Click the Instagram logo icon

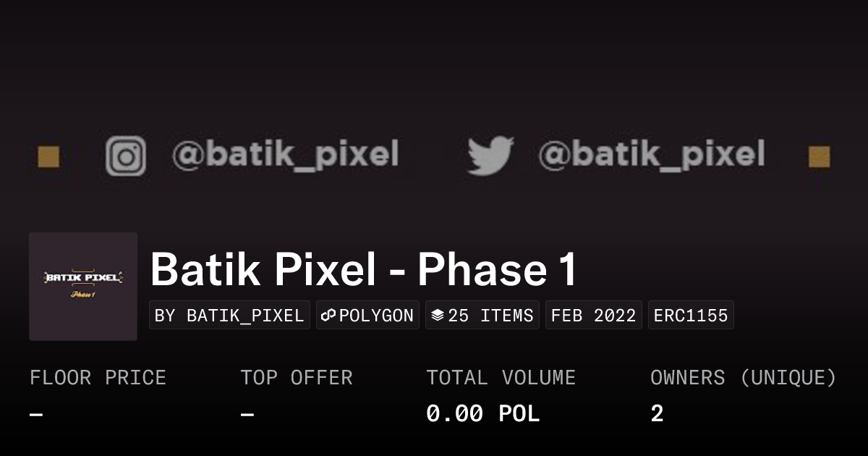[x=126, y=156]
